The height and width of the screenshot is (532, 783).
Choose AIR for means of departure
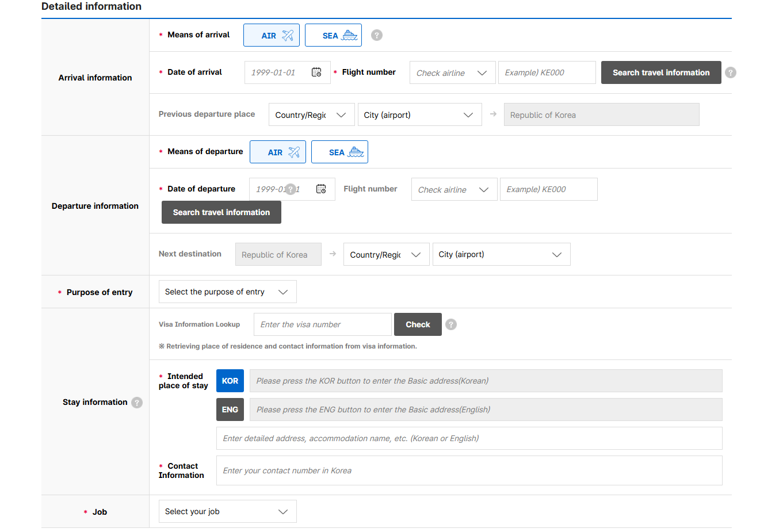[278, 152]
